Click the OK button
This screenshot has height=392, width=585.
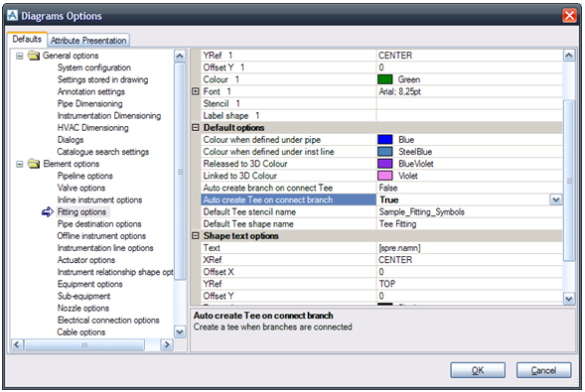pos(478,370)
